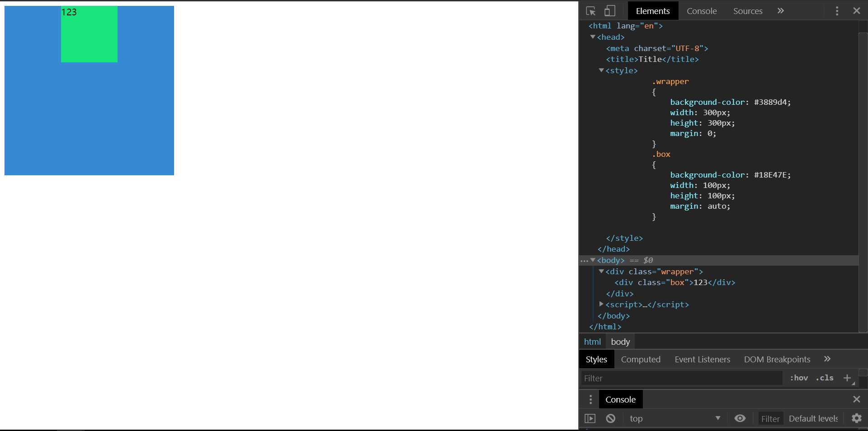Toggle the .cls classes button
The image size is (868, 431).
pyautogui.click(x=825, y=378)
